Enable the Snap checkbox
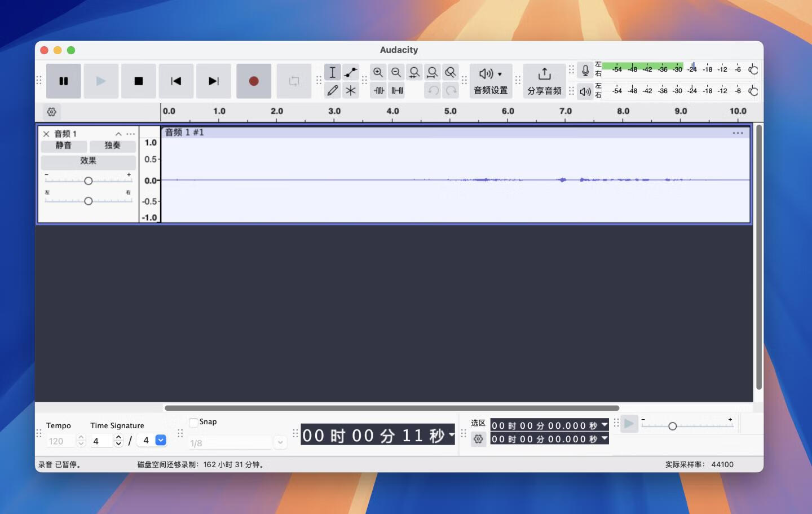The height and width of the screenshot is (514, 812). (193, 422)
